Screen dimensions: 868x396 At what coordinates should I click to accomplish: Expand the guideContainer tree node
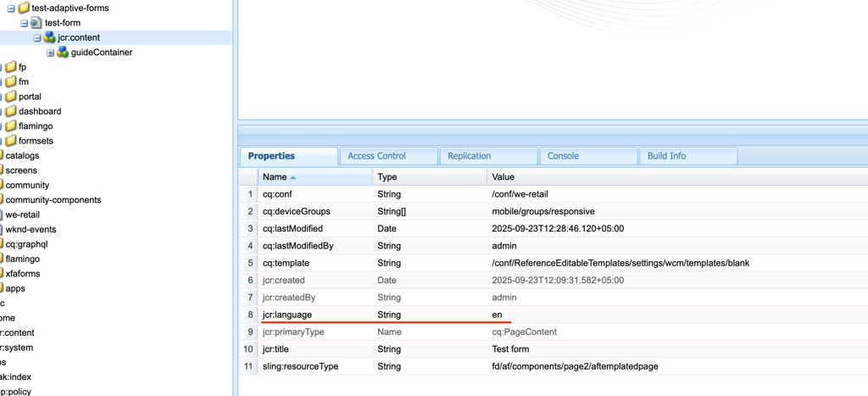50,53
